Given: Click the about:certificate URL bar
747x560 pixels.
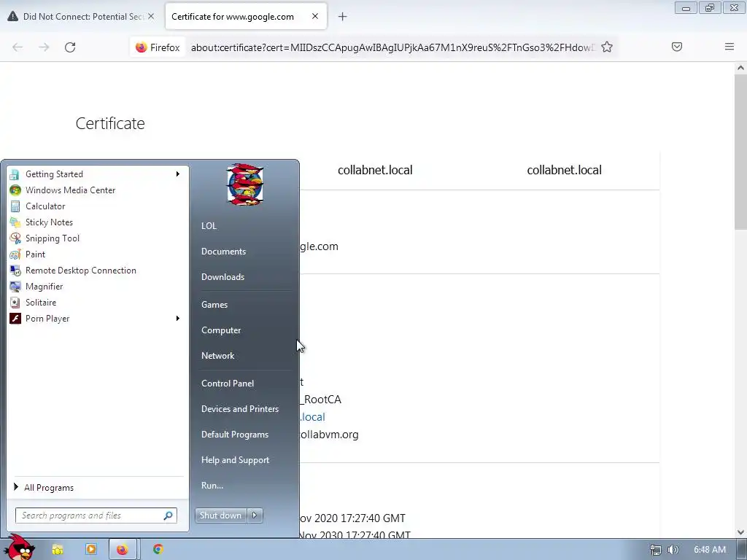Looking at the screenshot, I should [x=392, y=47].
